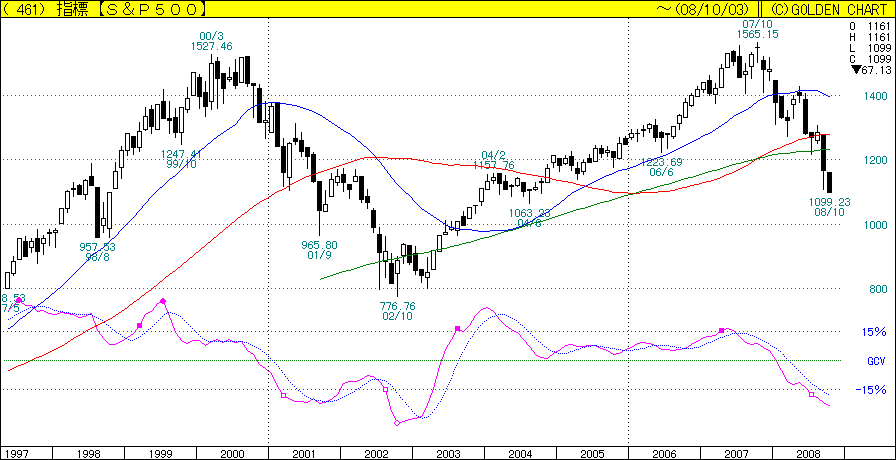This screenshot has width=896, height=460.
Task: Click the 1099.23 latest price label
Action: click(830, 201)
